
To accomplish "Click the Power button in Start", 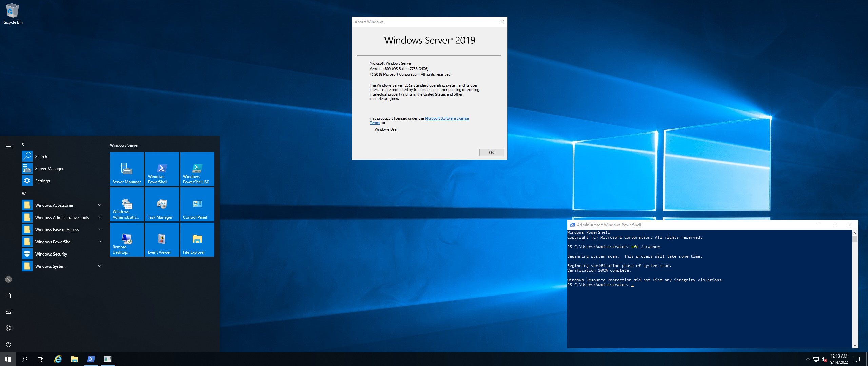I will coord(8,344).
